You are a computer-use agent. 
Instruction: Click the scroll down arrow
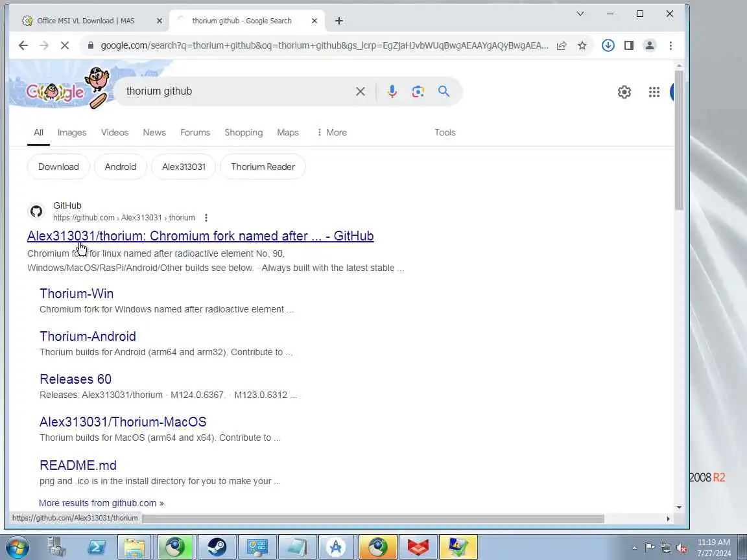tap(679, 507)
